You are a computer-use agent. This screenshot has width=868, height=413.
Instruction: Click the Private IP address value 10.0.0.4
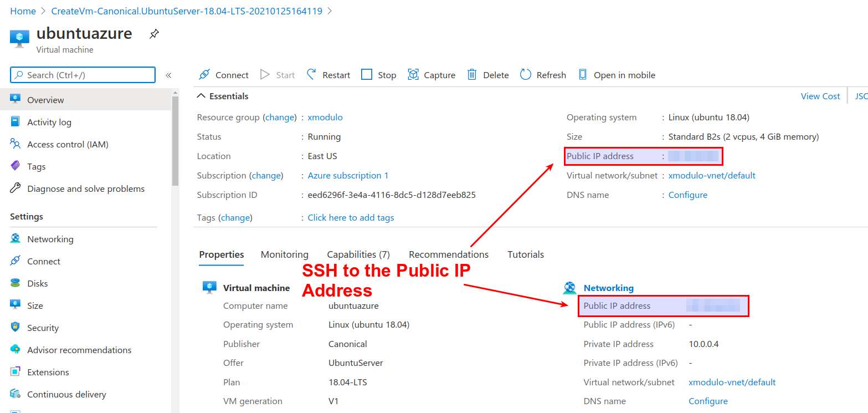703,344
